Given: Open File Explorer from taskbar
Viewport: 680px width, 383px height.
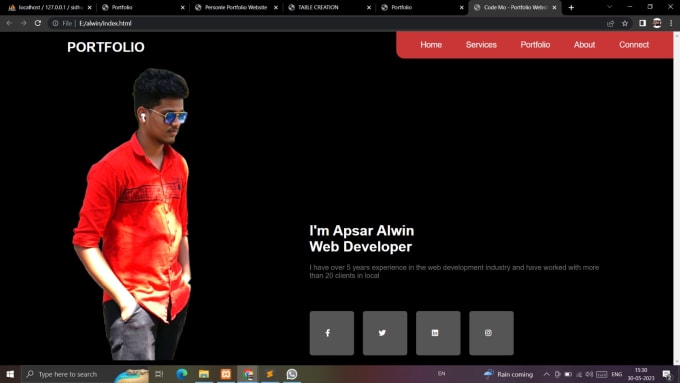Looking at the screenshot, I should point(204,374).
